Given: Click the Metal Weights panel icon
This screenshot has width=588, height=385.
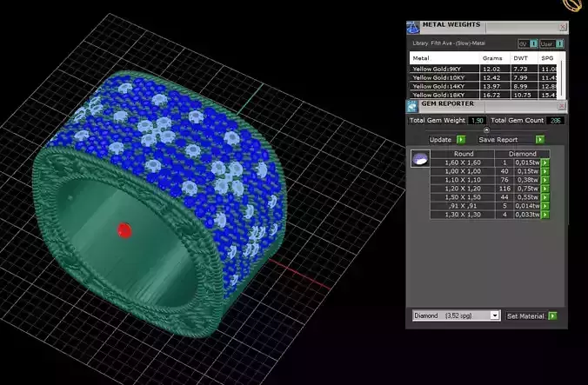Looking at the screenshot, I should (x=413, y=27).
